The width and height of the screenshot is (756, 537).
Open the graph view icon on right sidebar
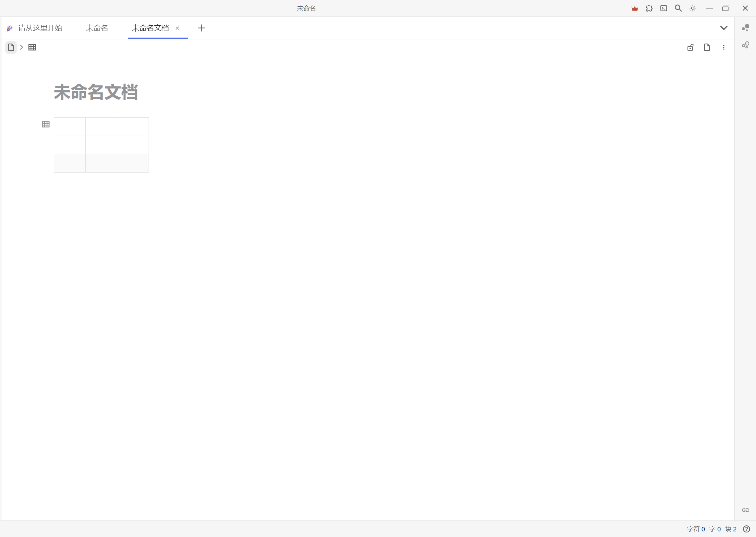coord(745,45)
